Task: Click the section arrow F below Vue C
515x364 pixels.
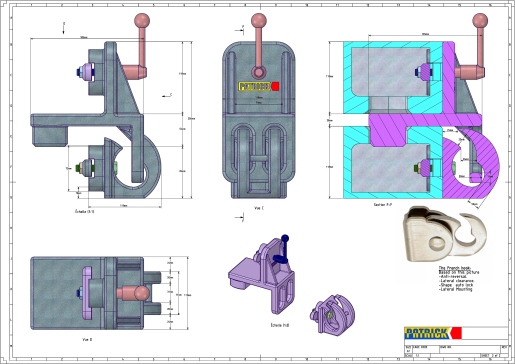Action: click(240, 218)
